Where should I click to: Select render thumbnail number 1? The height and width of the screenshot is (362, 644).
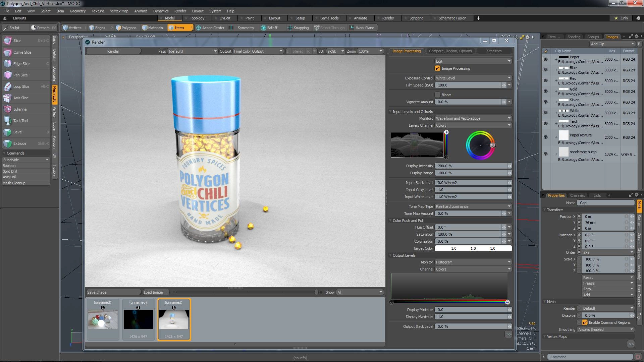coord(103,319)
